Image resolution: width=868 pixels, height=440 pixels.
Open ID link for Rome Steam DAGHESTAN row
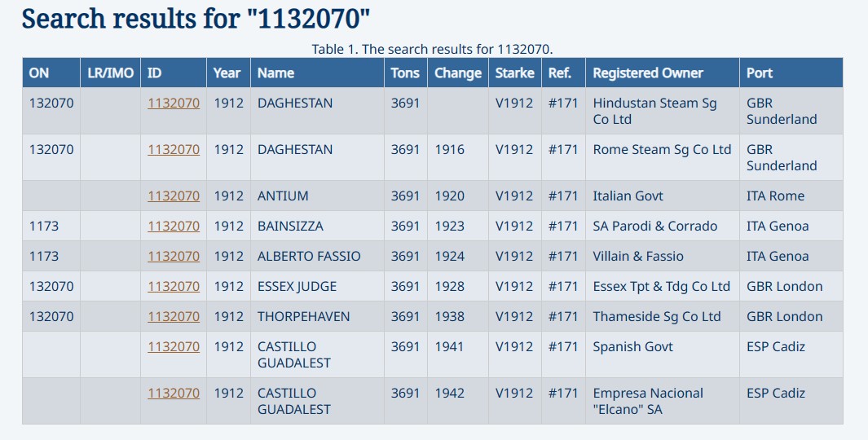click(173, 150)
